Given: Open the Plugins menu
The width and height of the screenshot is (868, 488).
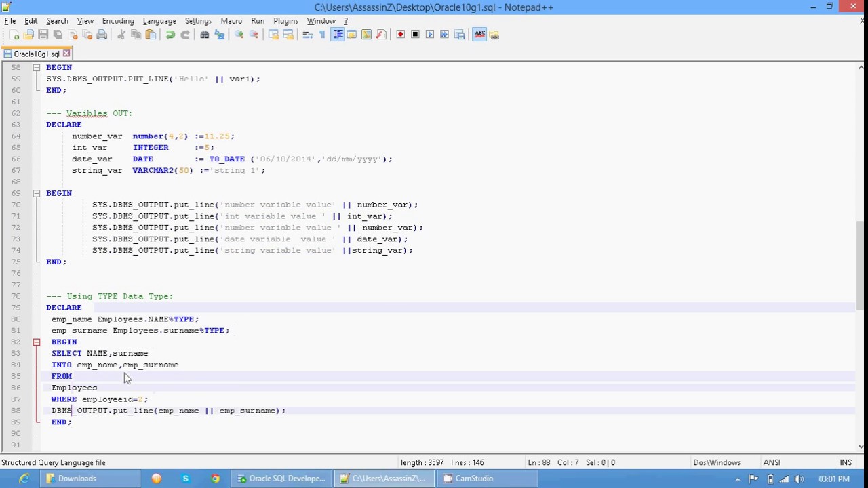Looking at the screenshot, I should point(285,21).
